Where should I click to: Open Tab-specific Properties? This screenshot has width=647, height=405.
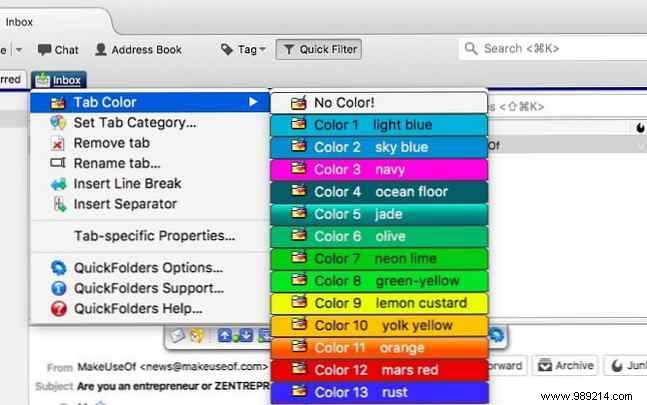pyautogui.click(x=150, y=236)
